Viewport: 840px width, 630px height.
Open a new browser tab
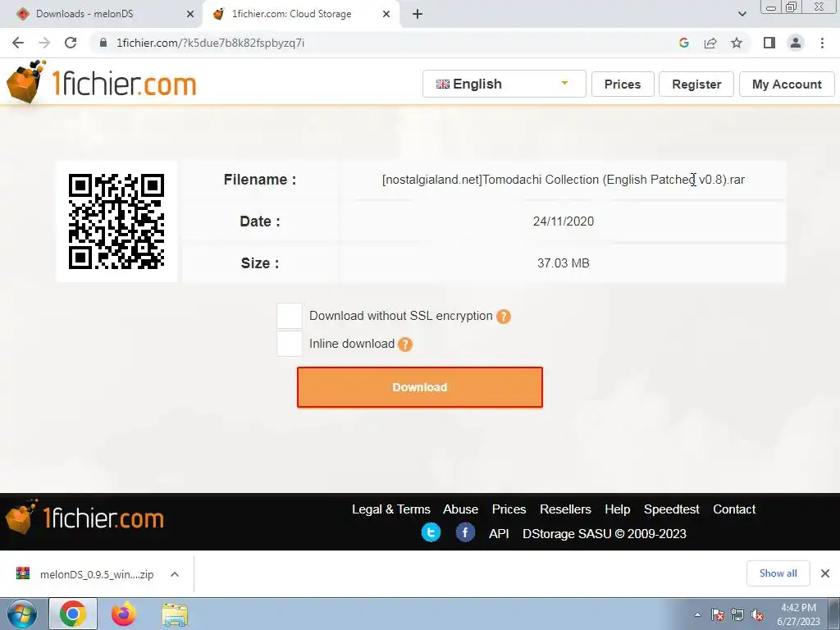418,14
